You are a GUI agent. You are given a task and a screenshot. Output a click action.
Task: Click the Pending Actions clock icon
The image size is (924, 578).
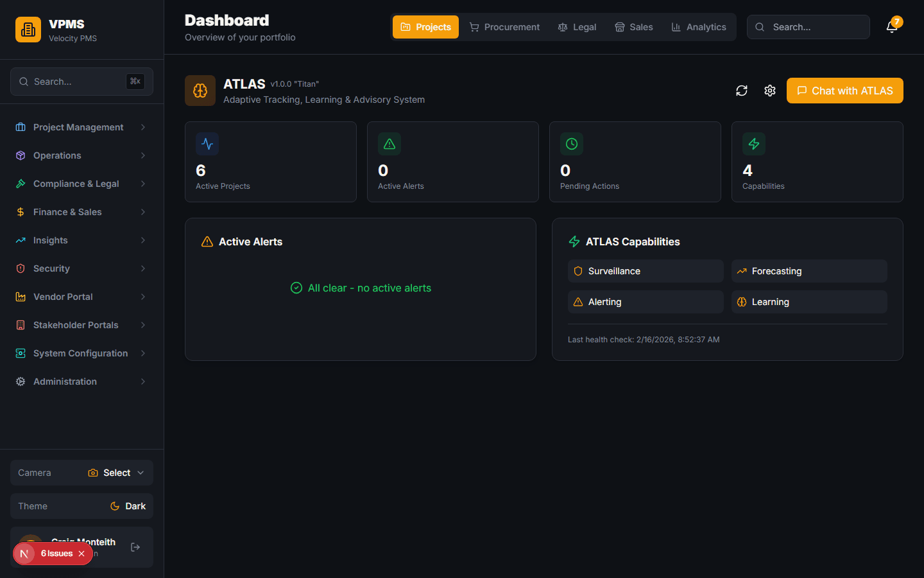pyautogui.click(x=571, y=144)
